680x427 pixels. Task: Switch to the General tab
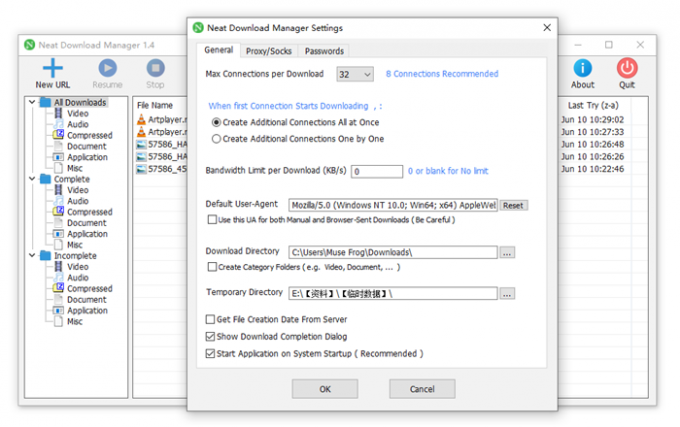219,50
